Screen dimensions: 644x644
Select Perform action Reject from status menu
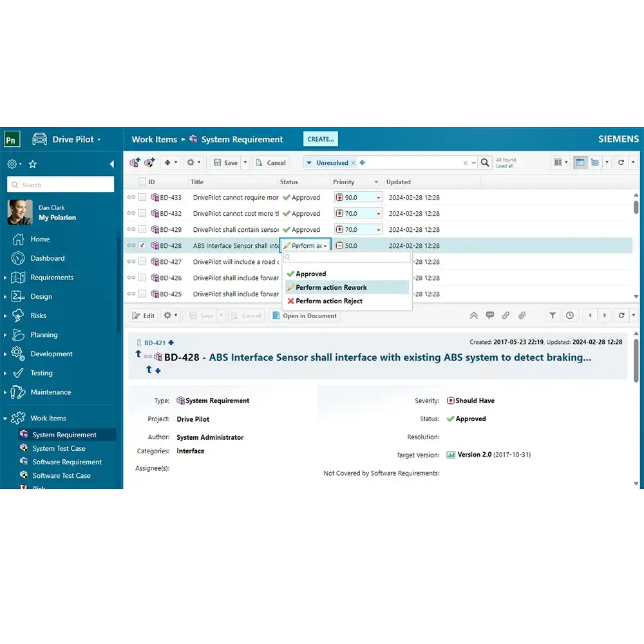(328, 301)
